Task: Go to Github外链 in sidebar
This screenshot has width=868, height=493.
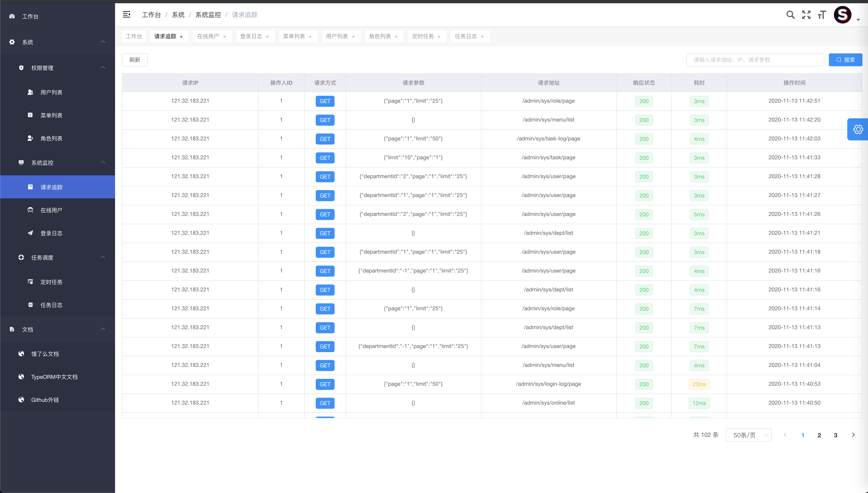Action: click(45, 400)
